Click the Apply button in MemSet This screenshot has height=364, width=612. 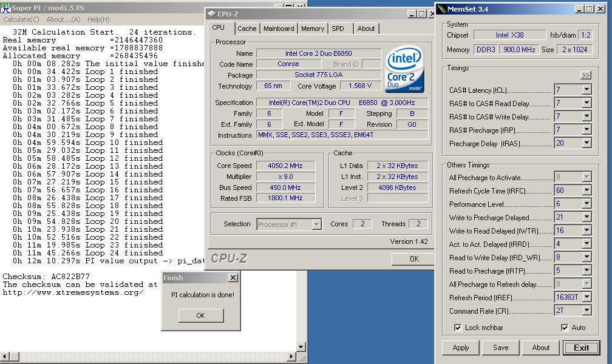pyautogui.click(x=461, y=348)
